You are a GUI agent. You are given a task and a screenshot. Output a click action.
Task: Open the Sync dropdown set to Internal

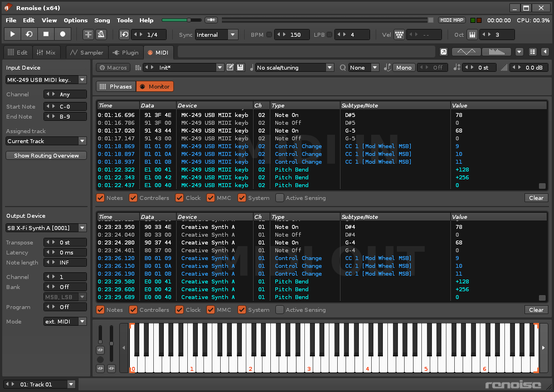(x=232, y=34)
